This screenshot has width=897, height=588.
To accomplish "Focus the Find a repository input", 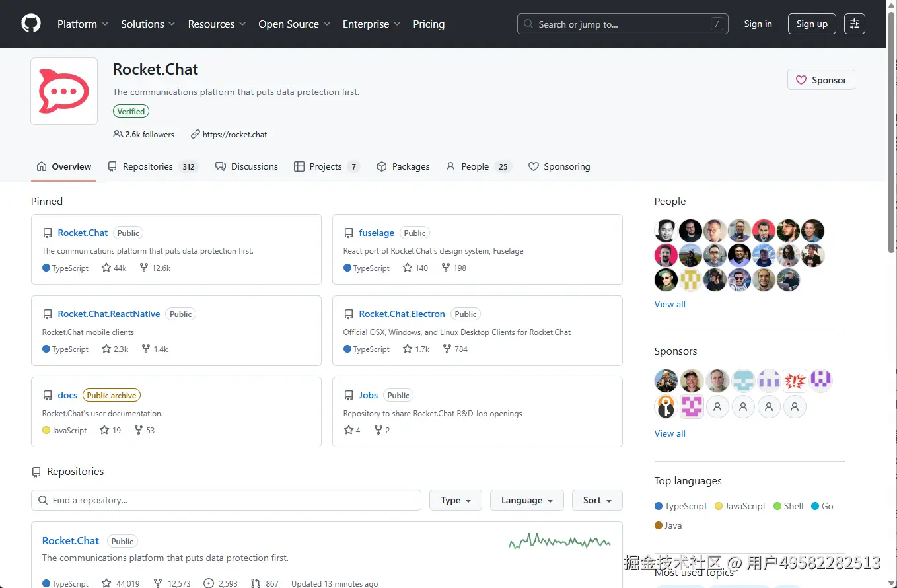I will [x=226, y=500].
